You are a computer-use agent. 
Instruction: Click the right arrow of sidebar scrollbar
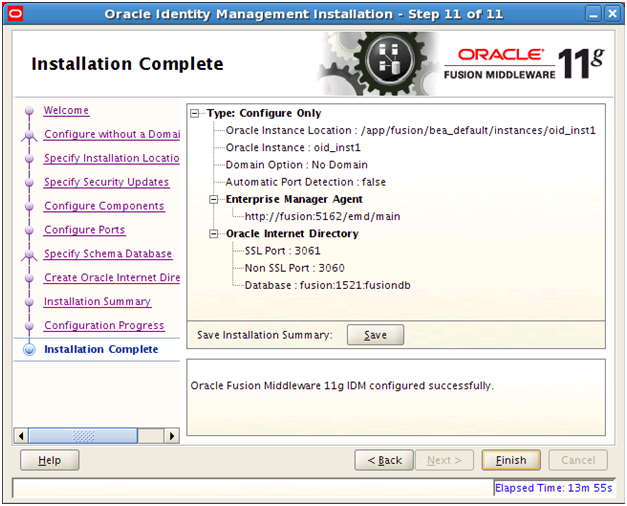(x=172, y=436)
